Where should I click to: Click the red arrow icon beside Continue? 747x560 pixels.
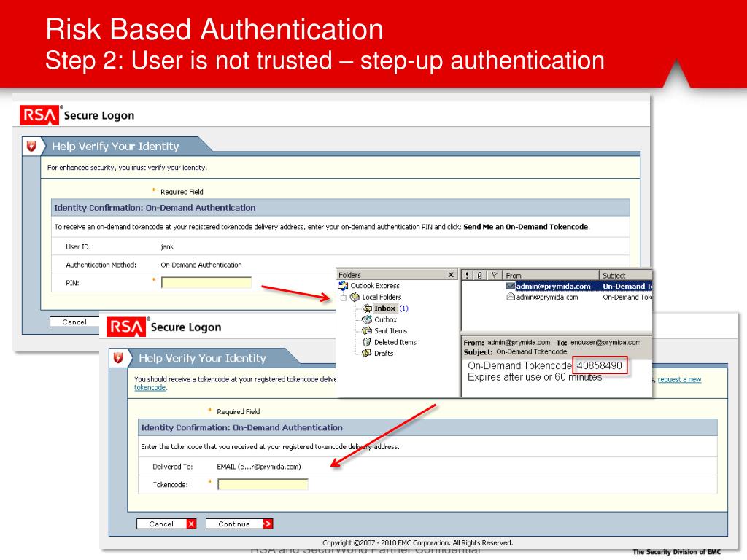click(268, 524)
